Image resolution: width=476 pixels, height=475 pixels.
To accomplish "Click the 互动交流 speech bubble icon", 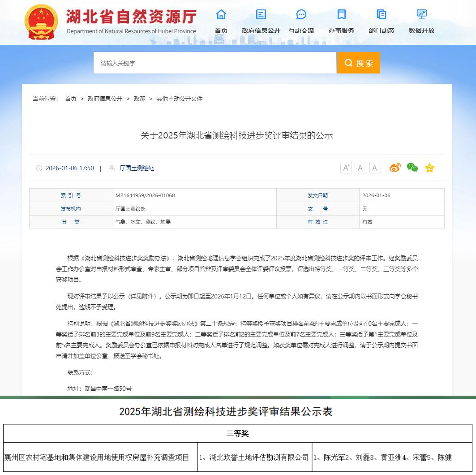I will 301,15.
